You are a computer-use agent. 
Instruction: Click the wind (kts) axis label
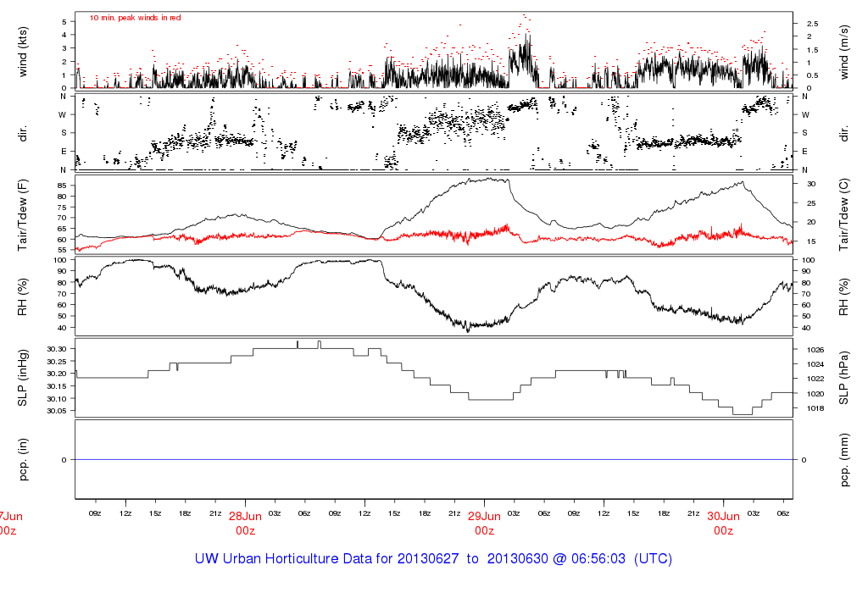coord(23,50)
